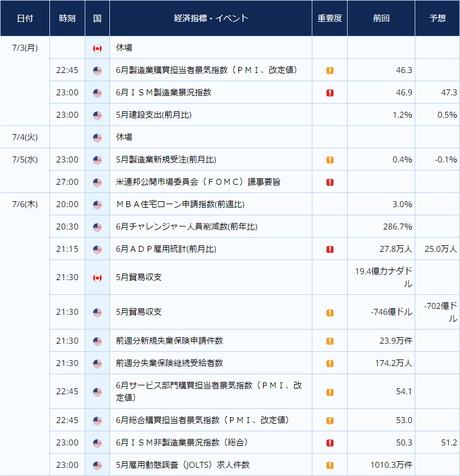Click the US flag beside 5月建設支出(前月比)
The width and height of the screenshot is (460, 476).
97,115
